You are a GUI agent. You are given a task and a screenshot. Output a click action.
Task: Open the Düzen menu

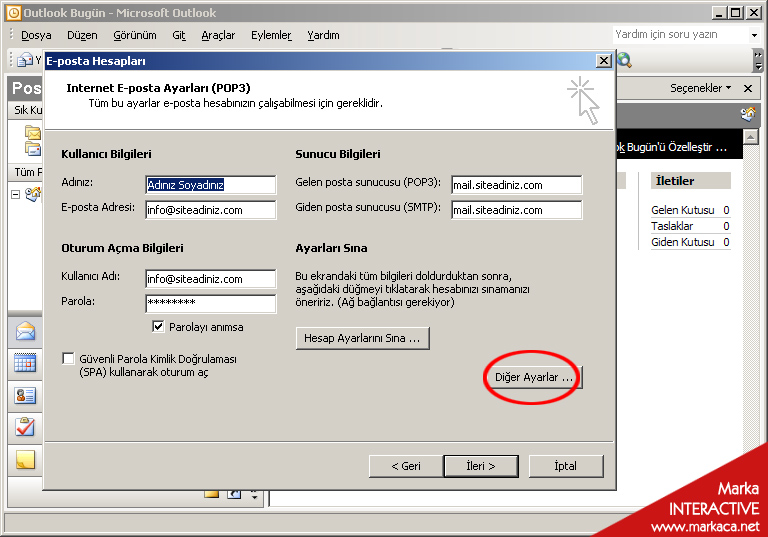point(82,35)
